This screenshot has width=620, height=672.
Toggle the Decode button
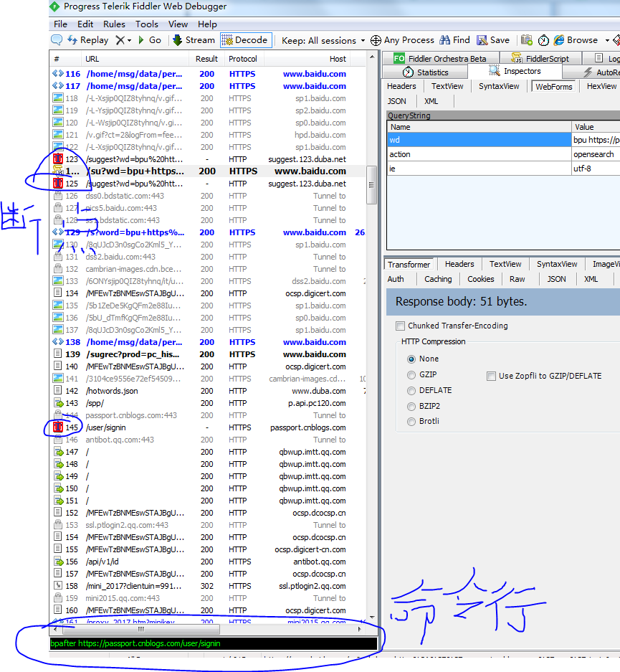246,40
